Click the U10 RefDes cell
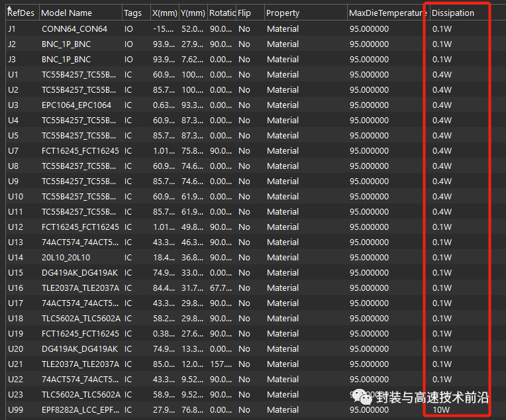The height and width of the screenshot is (420, 506). click(15, 197)
